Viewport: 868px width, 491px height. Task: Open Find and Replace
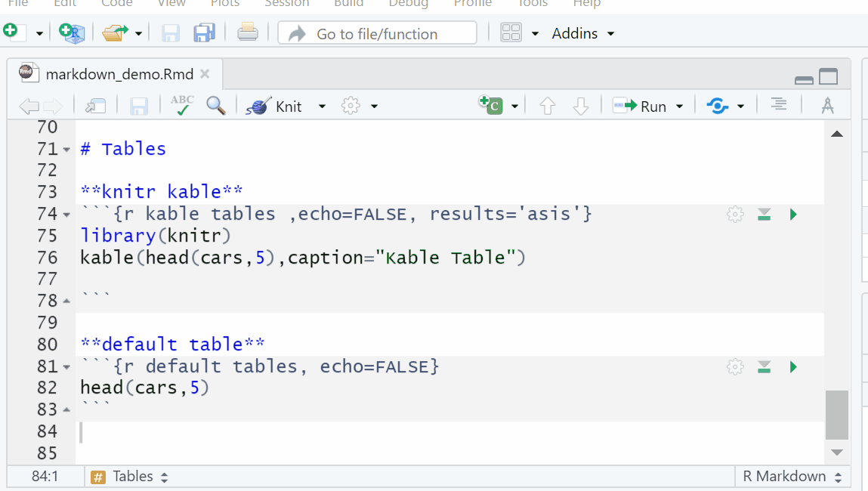[x=215, y=106]
